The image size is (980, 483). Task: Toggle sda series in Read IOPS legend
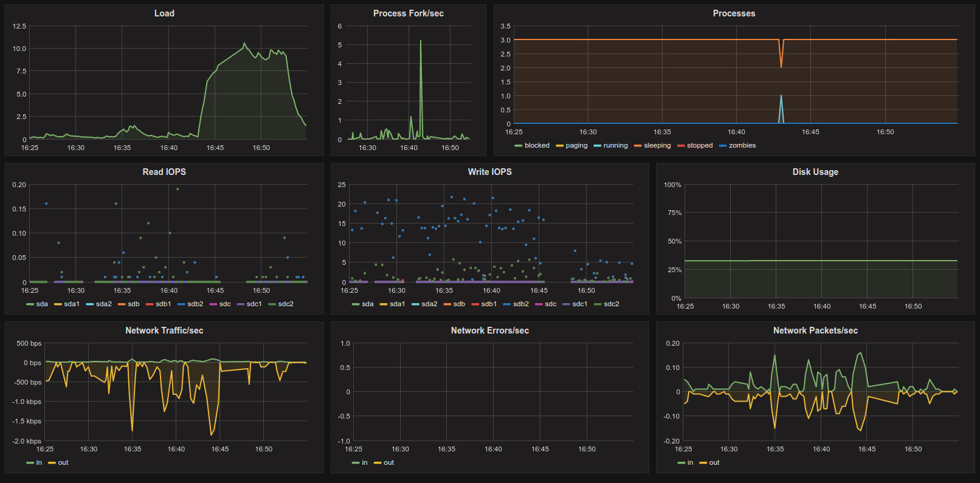37,304
